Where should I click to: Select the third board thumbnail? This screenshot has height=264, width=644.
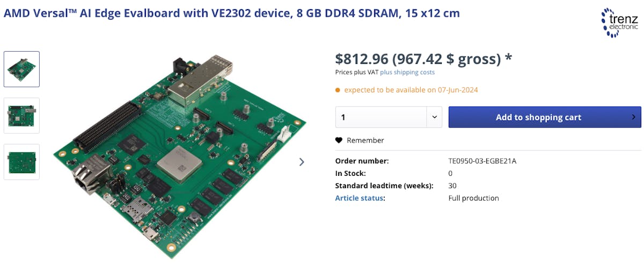[x=21, y=162]
